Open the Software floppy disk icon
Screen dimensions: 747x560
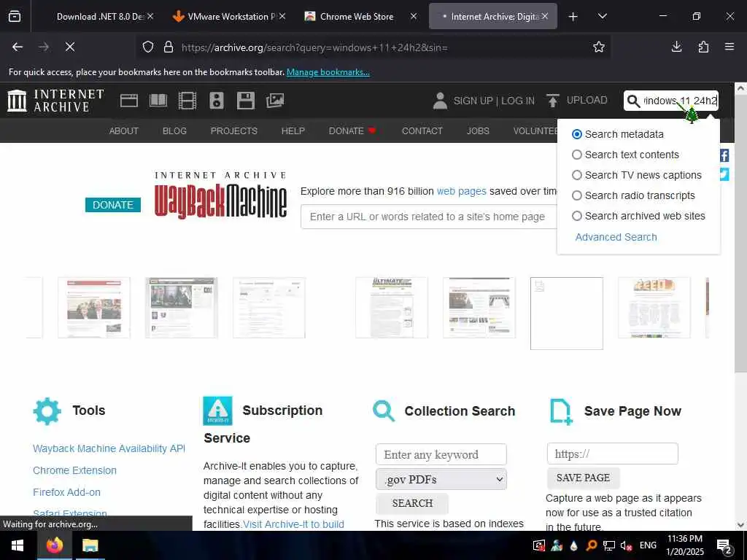tap(246, 101)
